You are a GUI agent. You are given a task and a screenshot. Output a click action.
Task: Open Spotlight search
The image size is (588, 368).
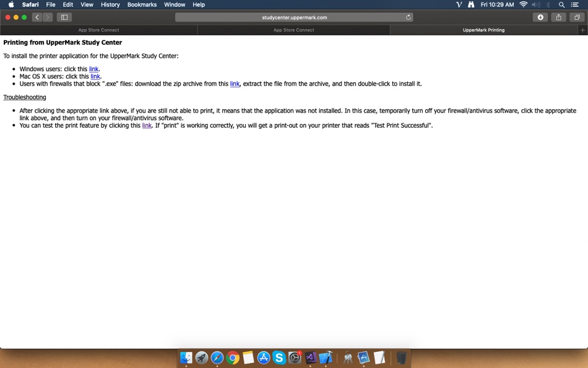561,4
